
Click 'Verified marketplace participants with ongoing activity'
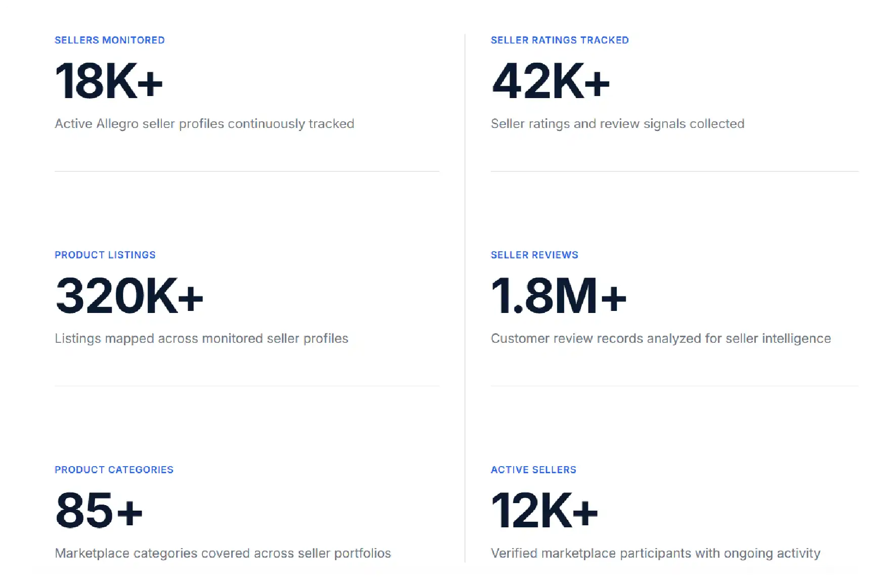tap(655, 554)
